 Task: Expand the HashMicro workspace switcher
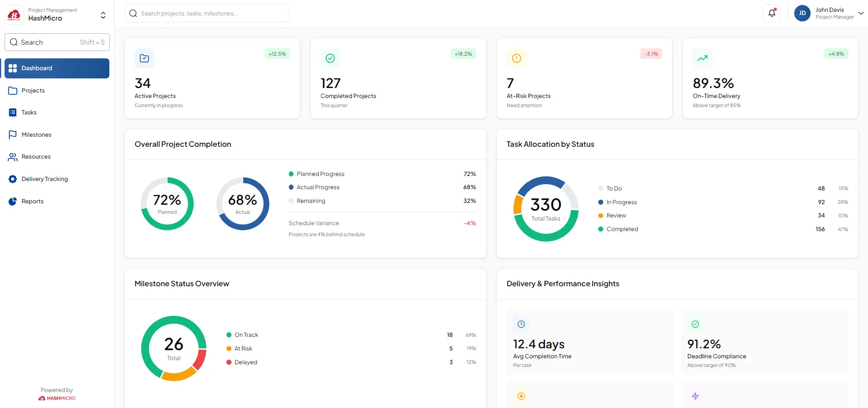click(x=103, y=15)
